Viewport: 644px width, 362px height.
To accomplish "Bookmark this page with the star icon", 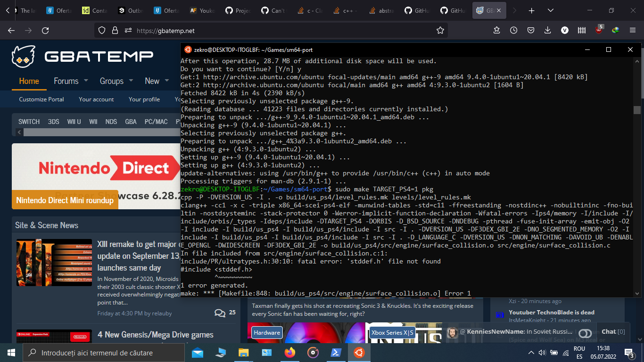I will [x=440, y=30].
